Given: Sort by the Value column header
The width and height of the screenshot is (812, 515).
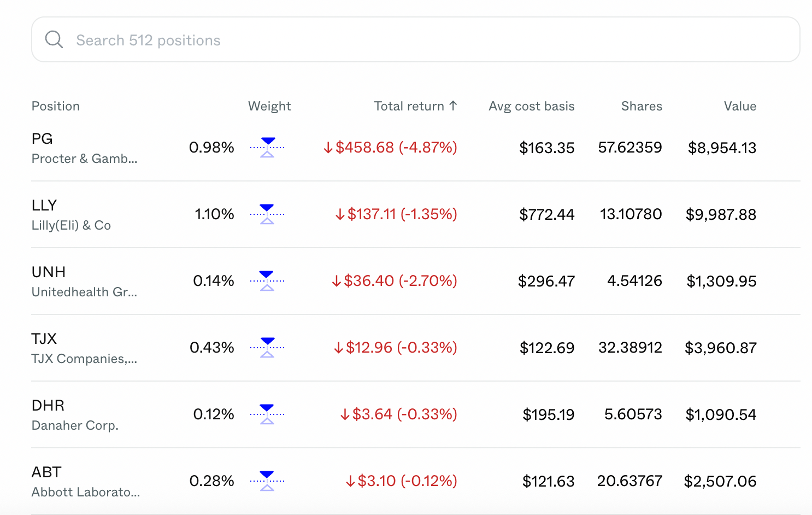Looking at the screenshot, I should click(x=740, y=106).
